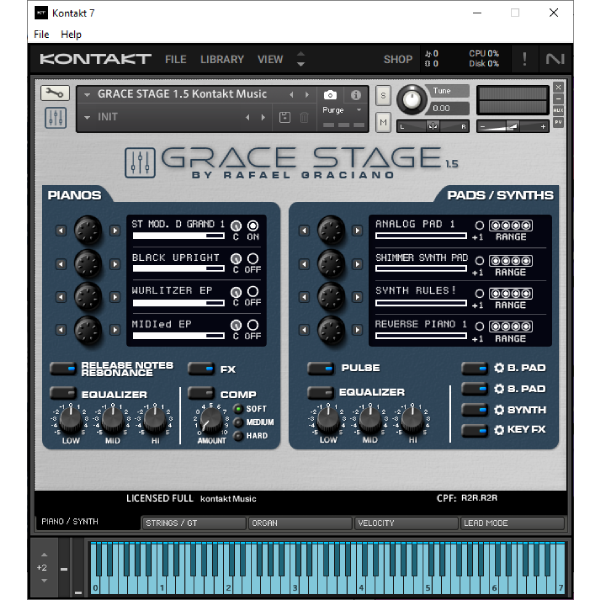Open the wrench instrument edit mode
The width and height of the screenshot is (600, 600).
tap(55, 93)
